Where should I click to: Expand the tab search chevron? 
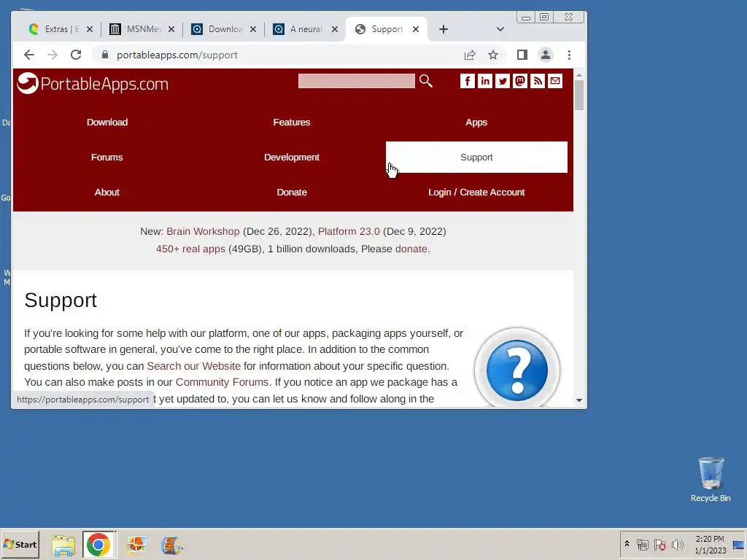click(500, 29)
